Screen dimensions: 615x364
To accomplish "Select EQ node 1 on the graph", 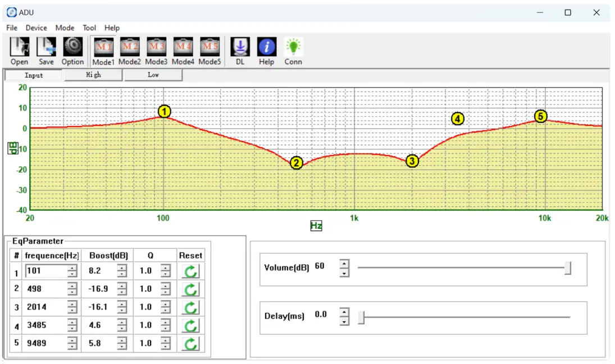I will click(x=165, y=112).
